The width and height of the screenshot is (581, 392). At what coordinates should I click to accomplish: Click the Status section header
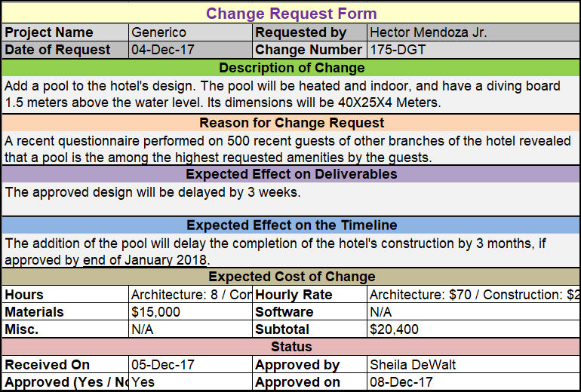pos(291,347)
